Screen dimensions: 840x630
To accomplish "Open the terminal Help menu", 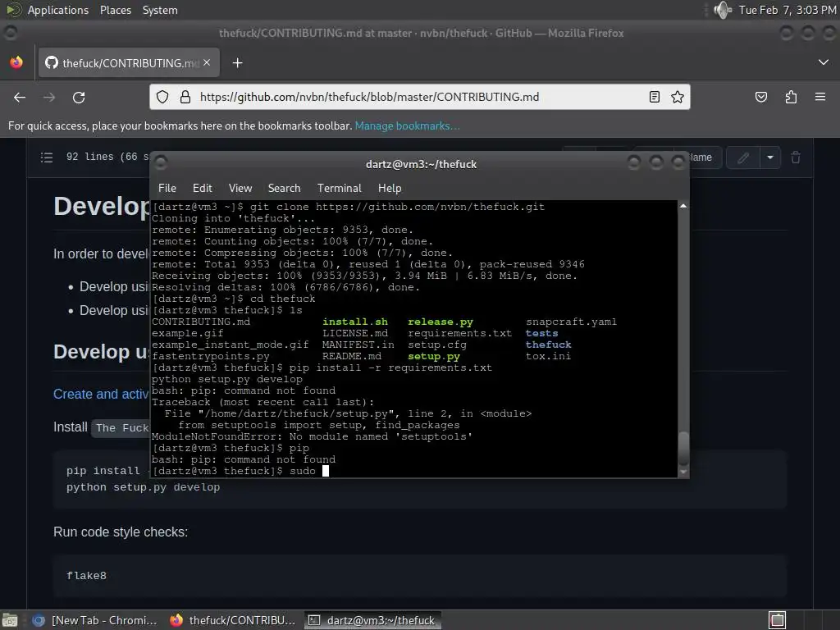I will coord(390,188).
